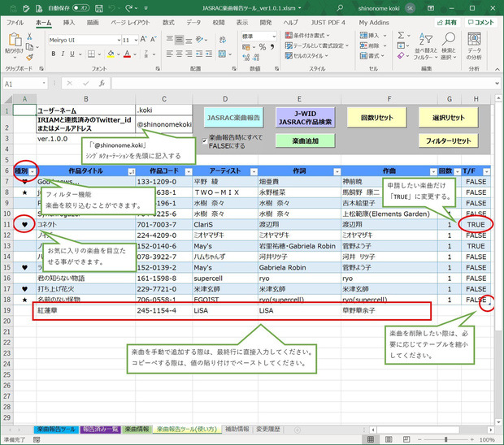Select the cell containing 紅蓮華
Image resolution: width=504 pixels, height=445 pixels.
coord(85,310)
